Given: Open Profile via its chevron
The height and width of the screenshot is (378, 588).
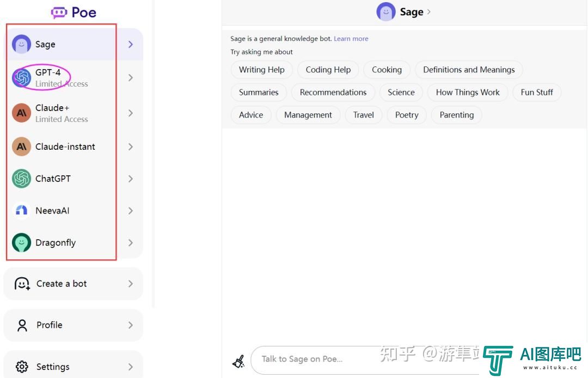Looking at the screenshot, I should [x=131, y=325].
